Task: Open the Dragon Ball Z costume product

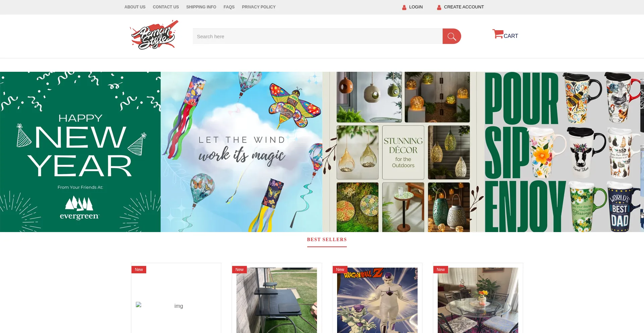Action: click(x=377, y=300)
